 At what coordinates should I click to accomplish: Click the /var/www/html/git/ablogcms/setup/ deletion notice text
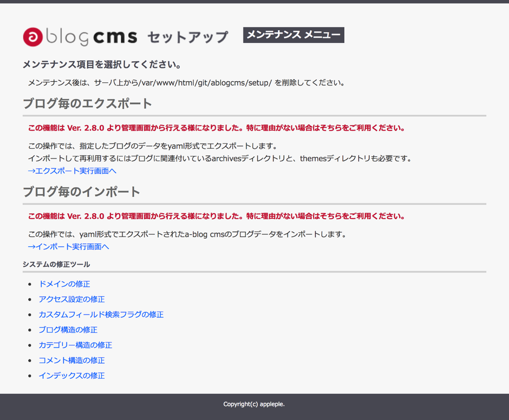186,83
